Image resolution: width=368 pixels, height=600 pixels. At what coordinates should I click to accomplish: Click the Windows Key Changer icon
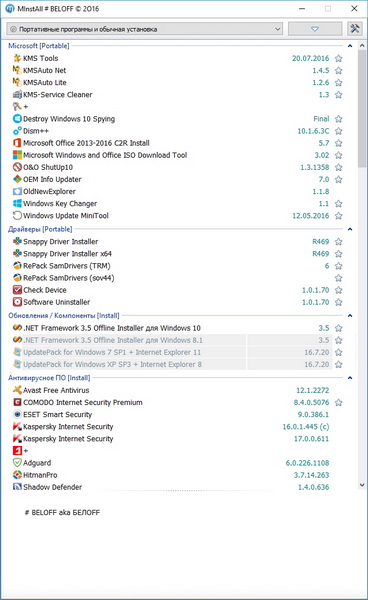coord(17,204)
